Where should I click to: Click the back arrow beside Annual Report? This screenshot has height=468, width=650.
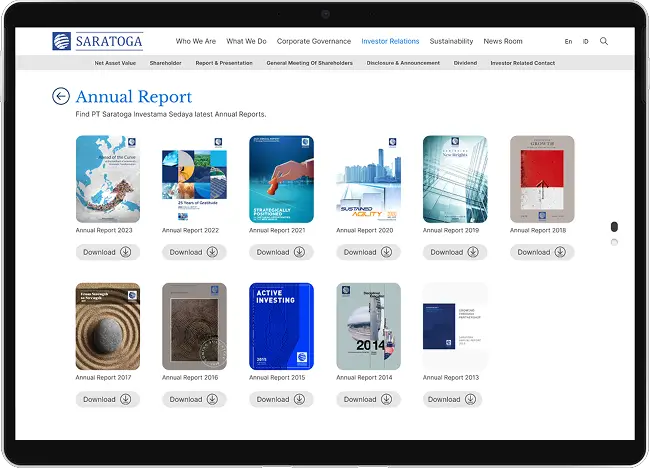click(61, 96)
